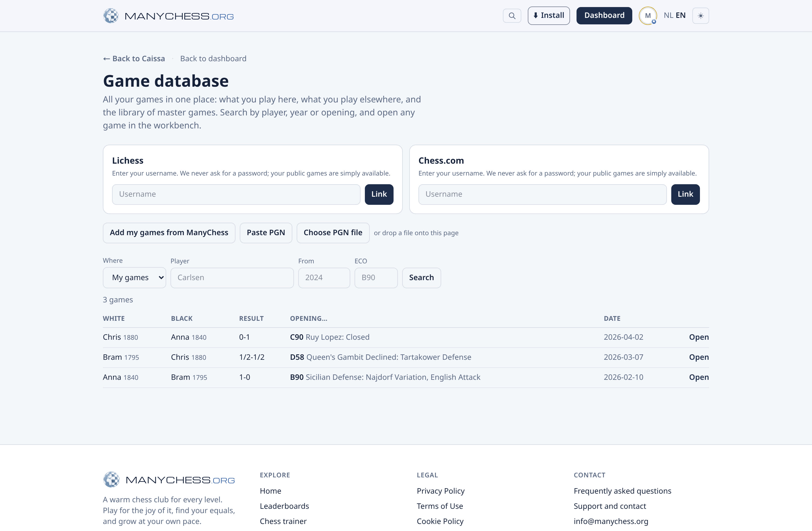
Task: Sort by the RESULT column header
Action: point(251,319)
